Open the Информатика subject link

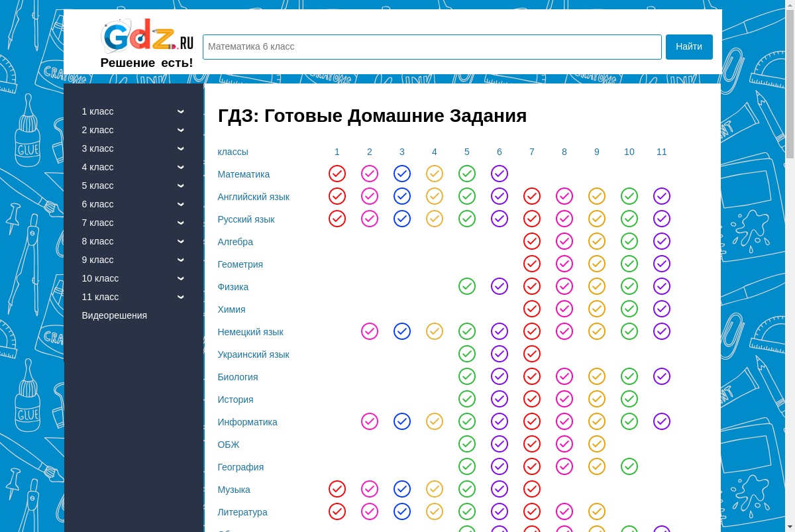(248, 422)
